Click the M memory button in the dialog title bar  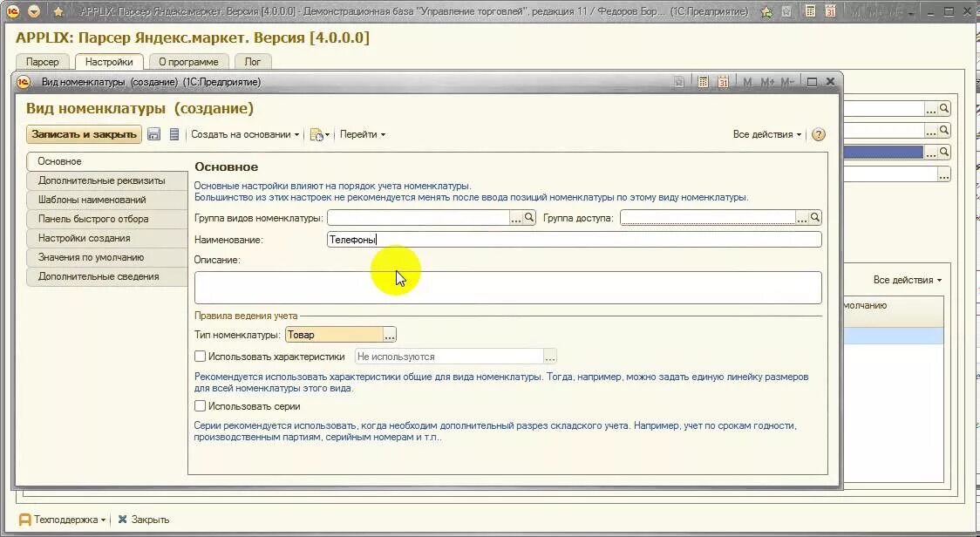[x=747, y=82]
